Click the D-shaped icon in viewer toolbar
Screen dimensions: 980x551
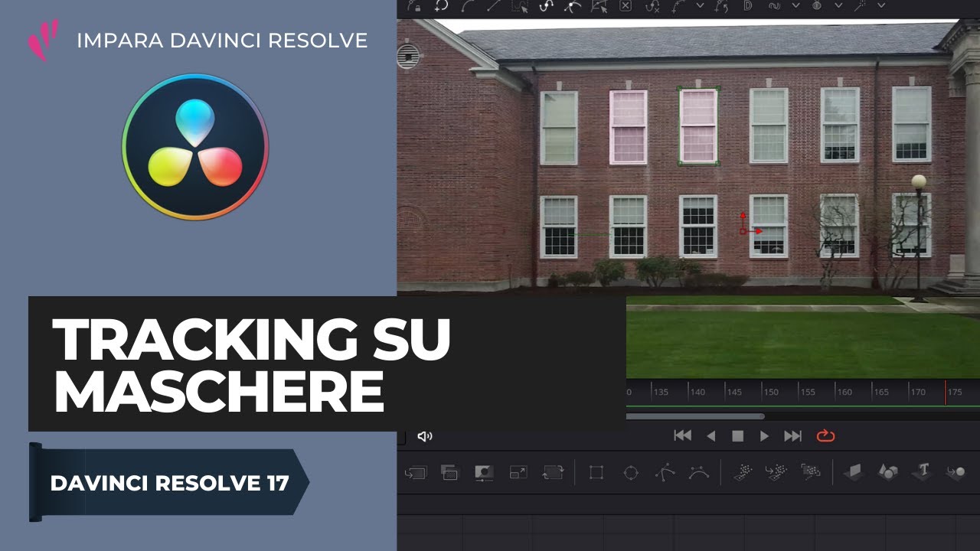coord(748,5)
